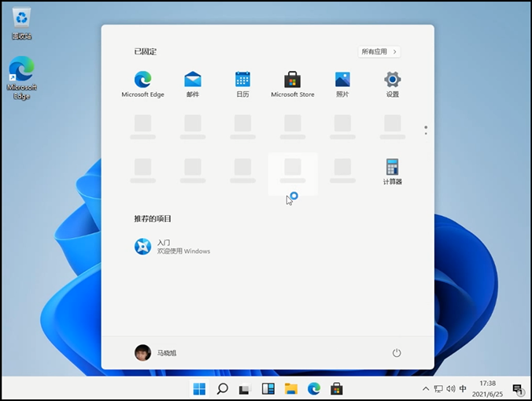Click the volume speaker icon in tray
The height and width of the screenshot is (401, 532).
[x=451, y=388]
